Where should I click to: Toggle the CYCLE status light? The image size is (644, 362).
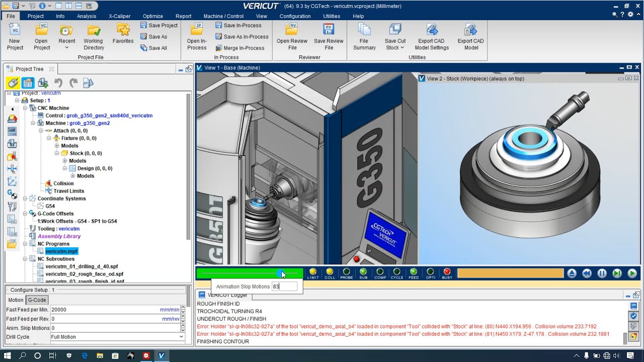tap(397, 274)
